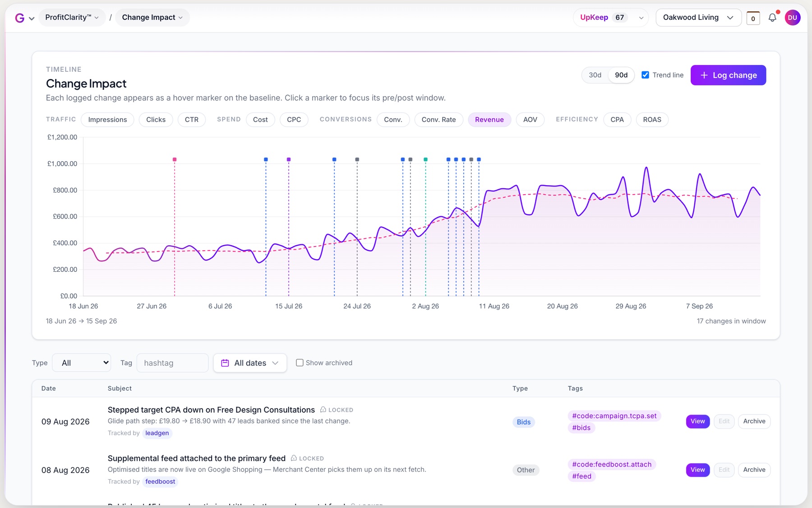This screenshot has height=508, width=812.
Task: Switch to the 30d range
Action: (x=595, y=75)
